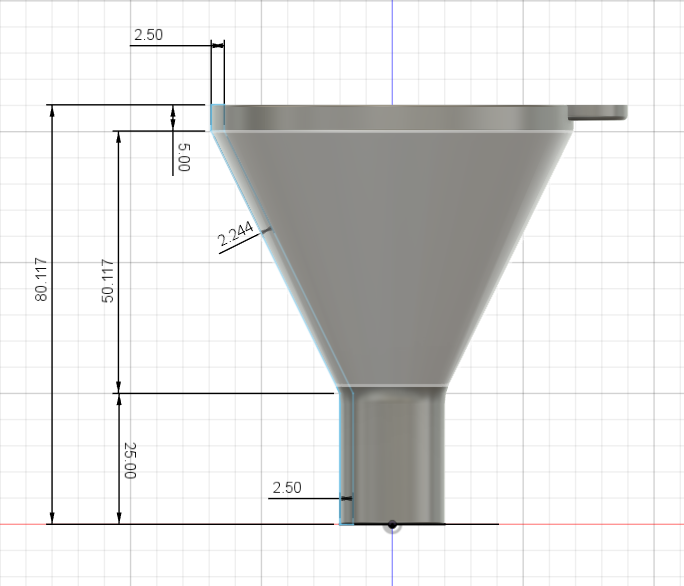Click the origin point at spout base
The height and width of the screenshot is (586, 684).
pyautogui.click(x=392, y=524)
